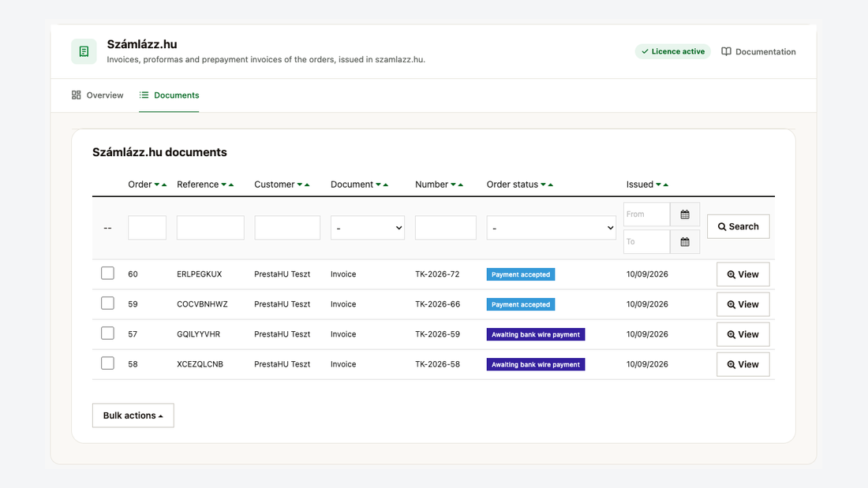Sort Document column ascending arrow
This screenshot has height=488, width=868.
click(385, 184)
